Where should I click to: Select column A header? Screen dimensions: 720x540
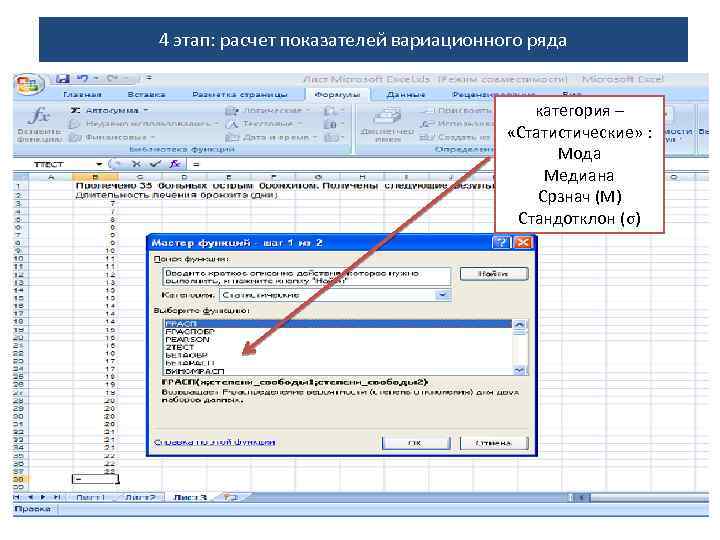[x=51, y=177]
